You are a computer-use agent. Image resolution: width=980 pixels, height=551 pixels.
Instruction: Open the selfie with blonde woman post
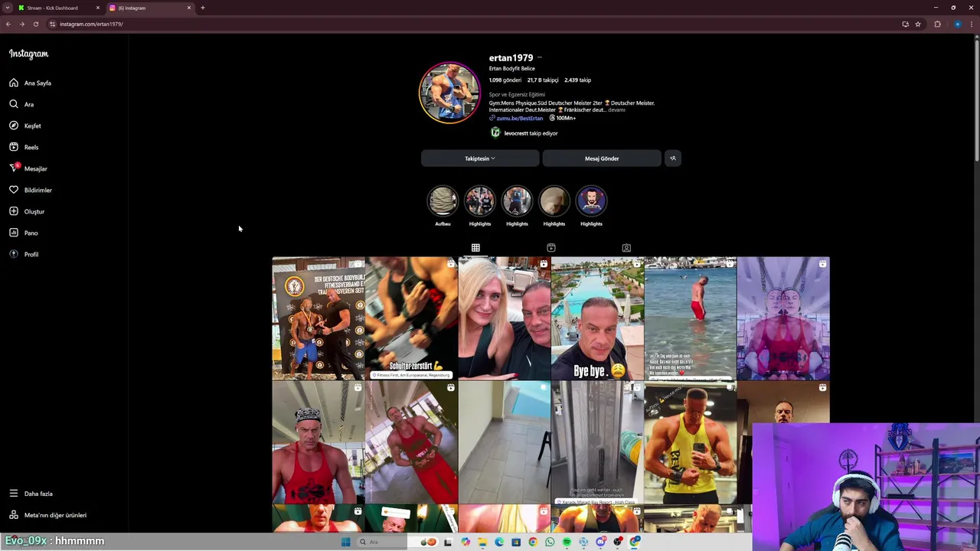[505, 318]
